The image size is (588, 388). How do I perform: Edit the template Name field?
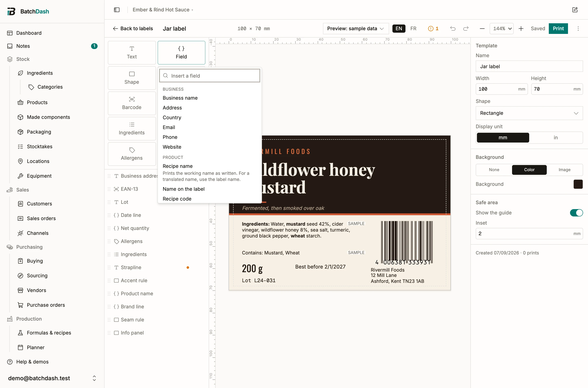pyautogui.click(x=529, y=66)
